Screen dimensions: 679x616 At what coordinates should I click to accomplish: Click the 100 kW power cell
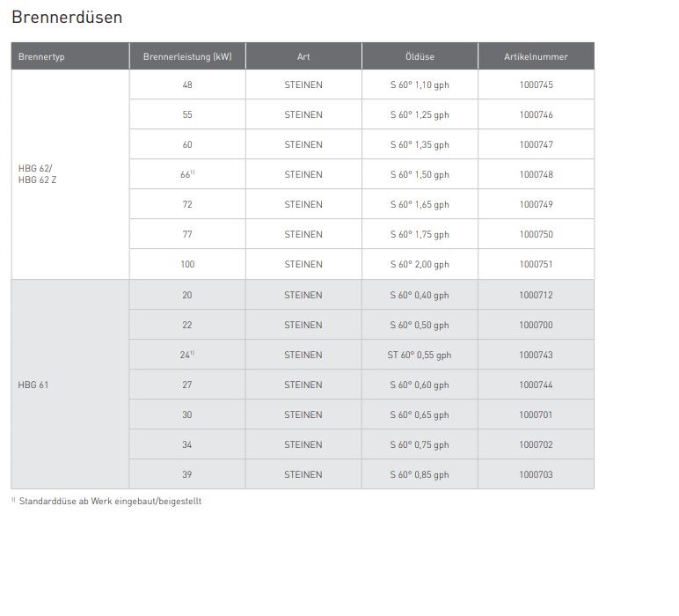tap(187, 264)
